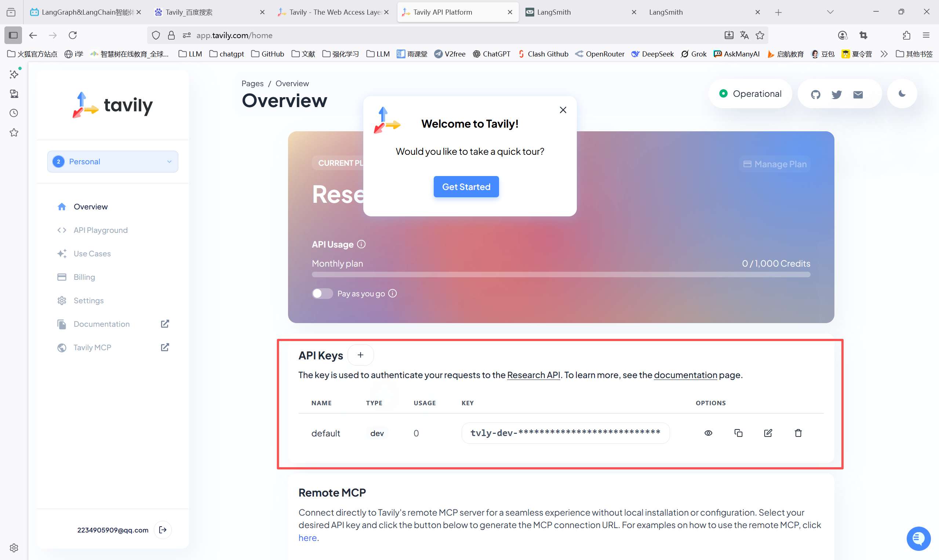
Task: Reveal the API key with eye icon
Action: point(708,433)
